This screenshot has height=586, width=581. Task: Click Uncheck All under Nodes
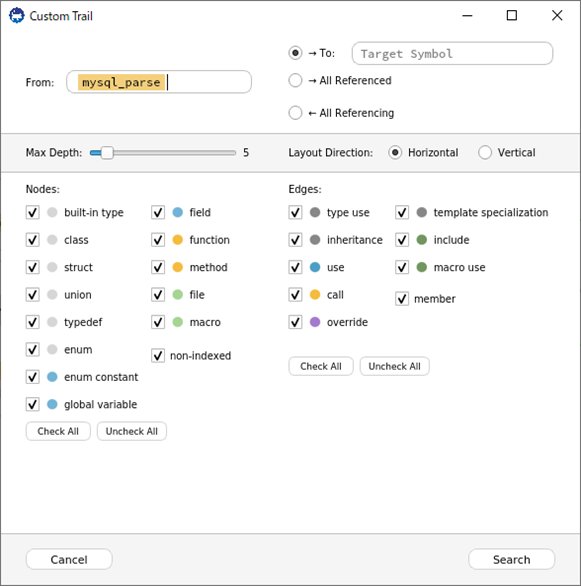132,431
